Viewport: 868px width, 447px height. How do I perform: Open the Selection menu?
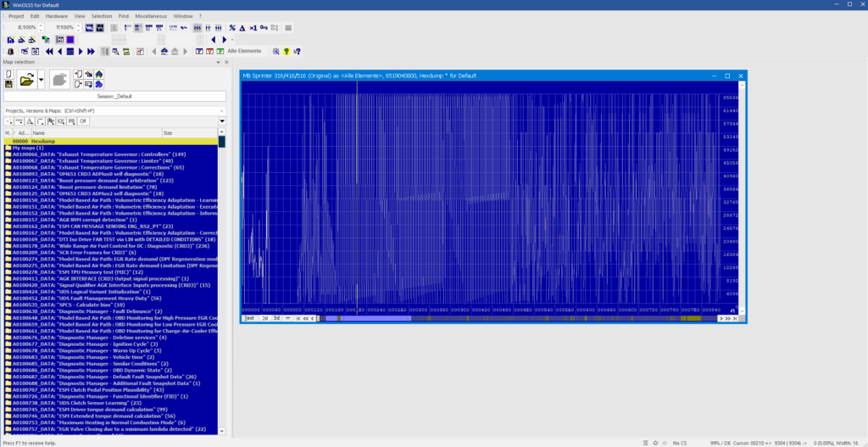coord(102,16)
